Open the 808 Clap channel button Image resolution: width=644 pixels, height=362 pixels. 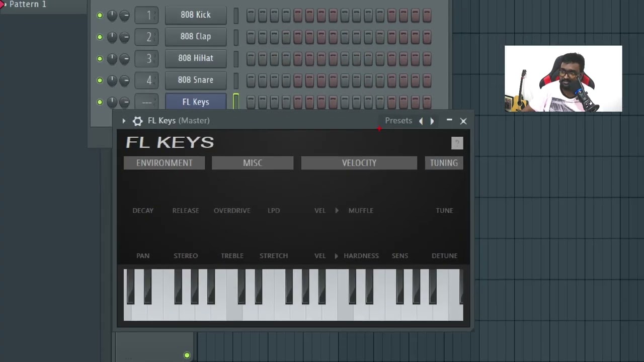click(196, 37)
